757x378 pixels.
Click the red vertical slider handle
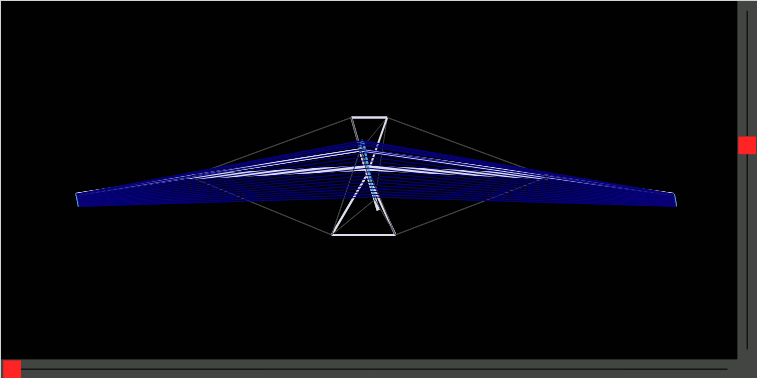[746, 145]
